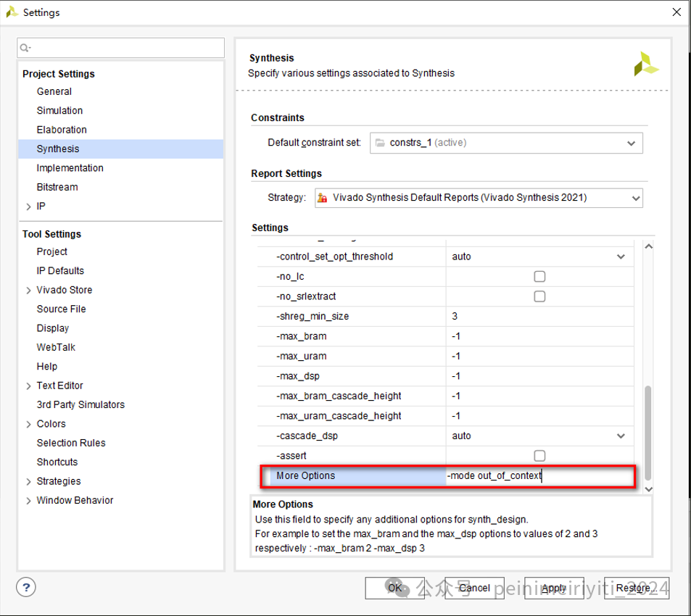Expand the Window Behavior node
This screenshot has width=691, height=616.
pyautogui.click(x=29, y=501)
